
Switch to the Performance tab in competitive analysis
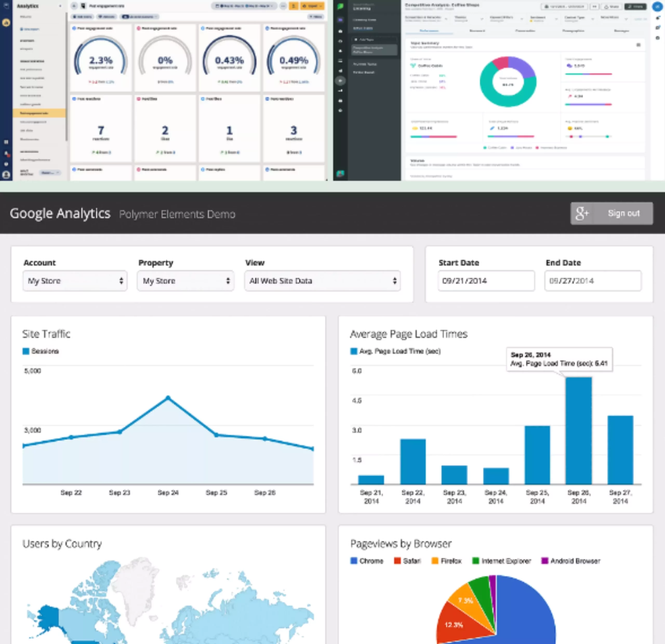click(429, 31)
